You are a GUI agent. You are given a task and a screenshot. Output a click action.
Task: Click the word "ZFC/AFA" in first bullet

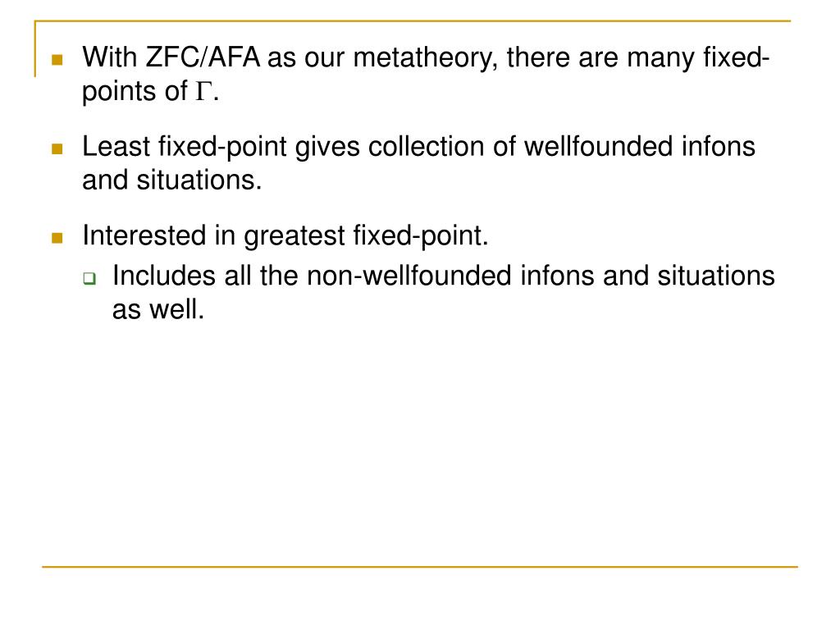(x=203, y=57)
